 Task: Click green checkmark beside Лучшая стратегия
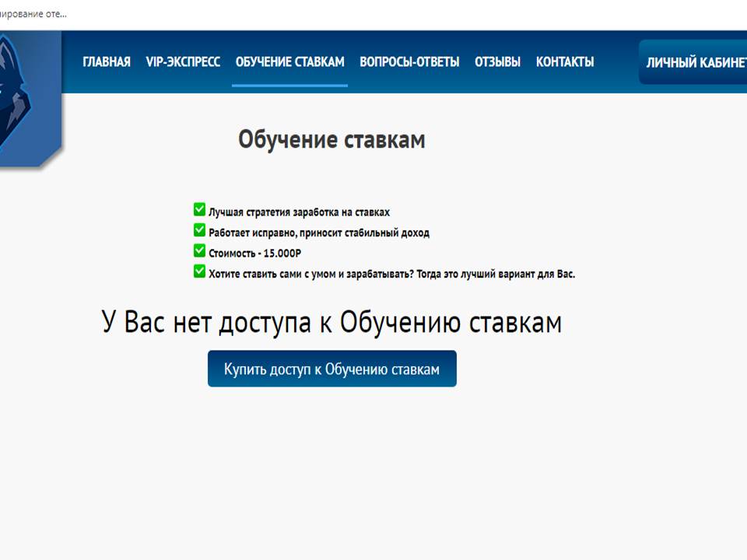(200, 209)
